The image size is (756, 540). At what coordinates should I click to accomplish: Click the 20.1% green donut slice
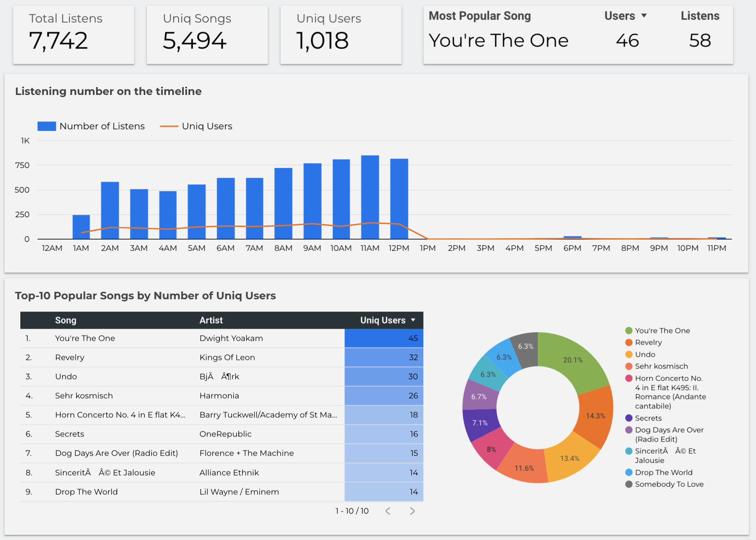(x=573, y=360)
